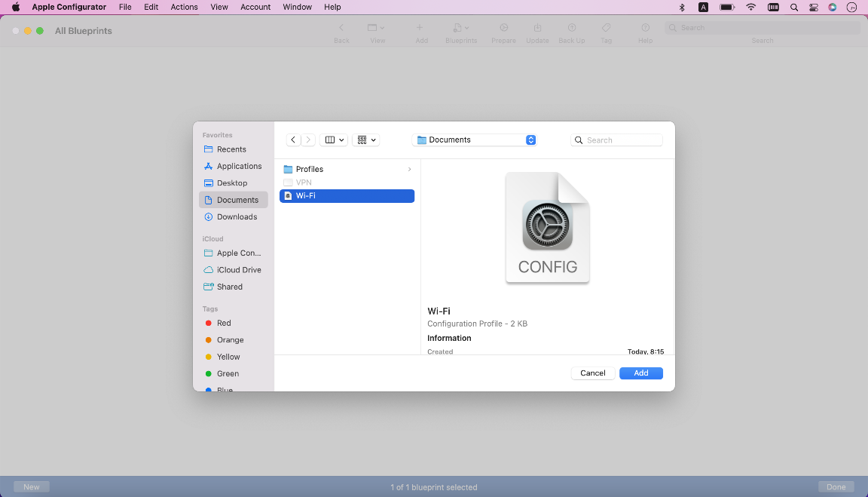Click the back navigation arrow in file dialog
The image size is (868, 497).
click(x=293, y=140)
